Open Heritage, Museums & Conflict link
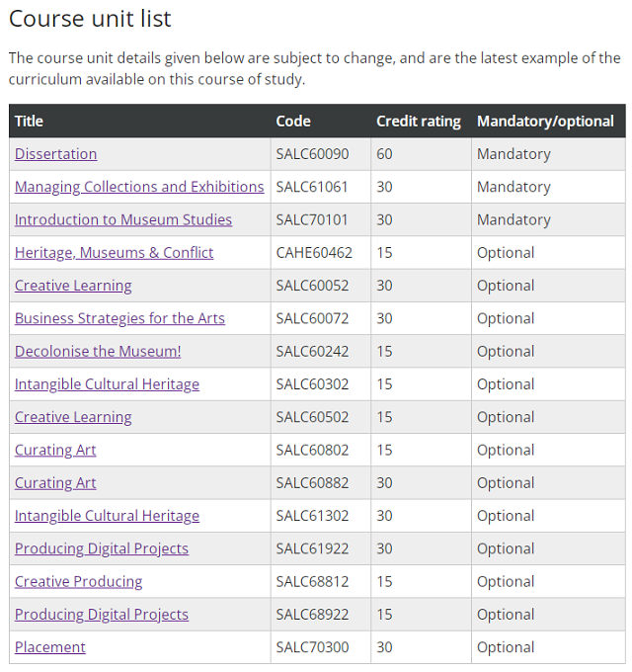 114,252
